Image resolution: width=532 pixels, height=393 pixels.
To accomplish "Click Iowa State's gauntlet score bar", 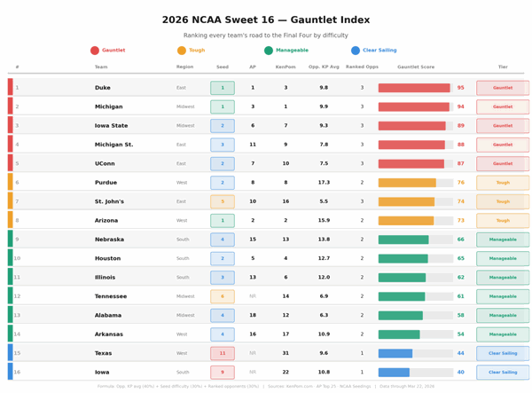I will tap(412, 126).
